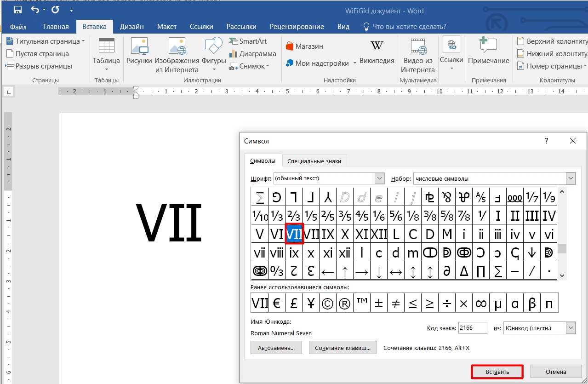Screen dimensions: 588x384
Task: Open Wikipedia add-in icon
Action: coord(377,46)
